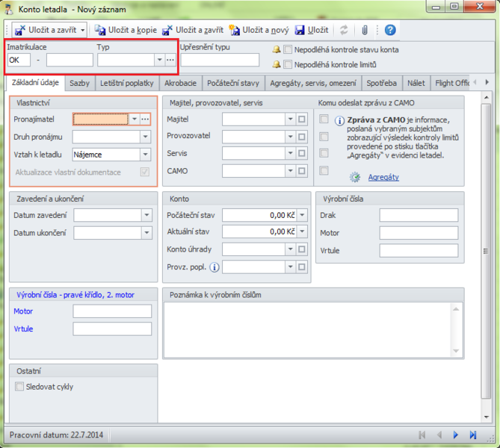Click the 'Poznámka k výrobním číslům' text area
This screenshot has height=448, width=500.
coord(308,329)
